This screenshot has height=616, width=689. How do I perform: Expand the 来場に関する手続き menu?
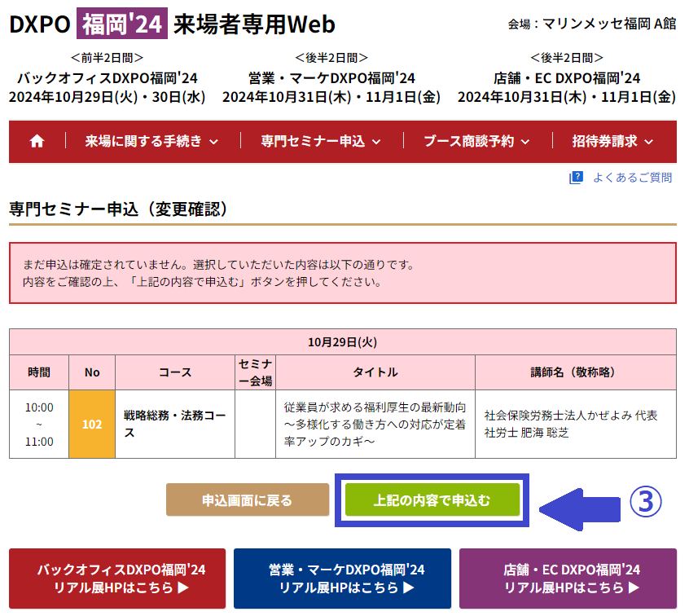pyautogui.click(x=152, y=141)
